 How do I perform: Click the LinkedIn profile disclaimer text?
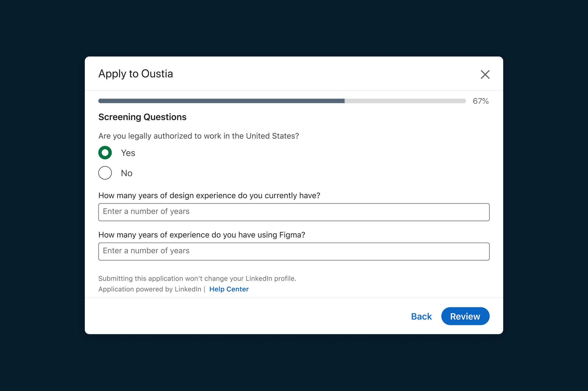pos(197,279)
